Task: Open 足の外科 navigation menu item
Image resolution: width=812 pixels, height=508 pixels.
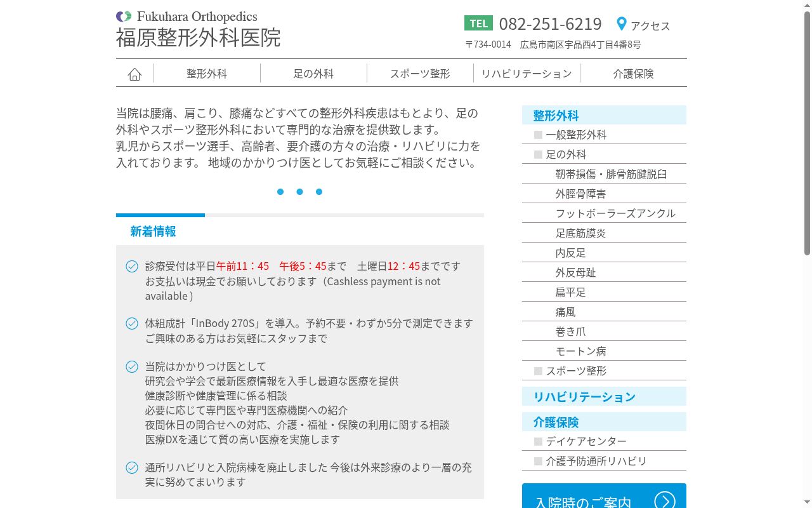Action: (313, 74)
